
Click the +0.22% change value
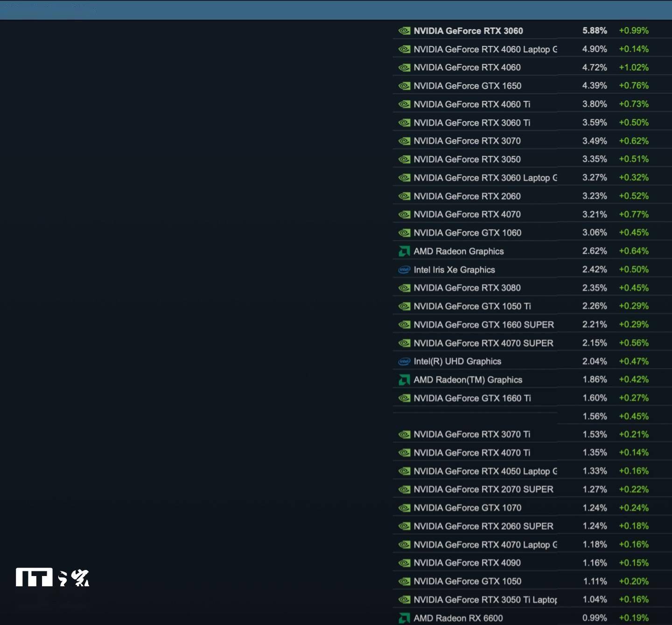[x=634, y=489]
